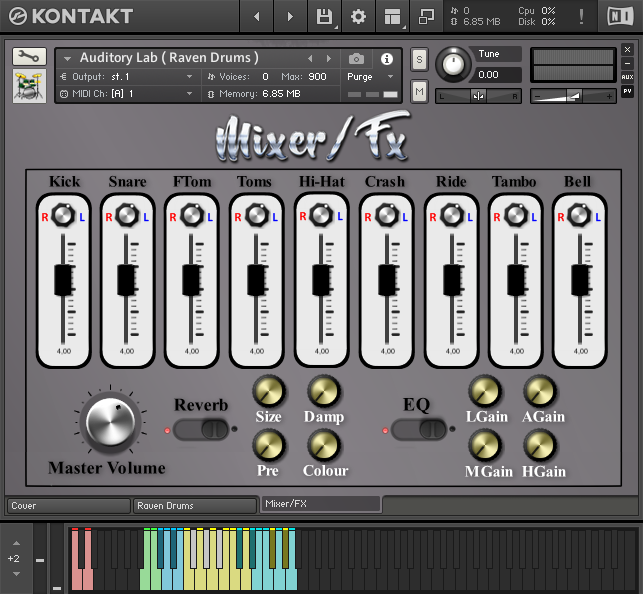Open instrument edit wrench

[29, 56]
